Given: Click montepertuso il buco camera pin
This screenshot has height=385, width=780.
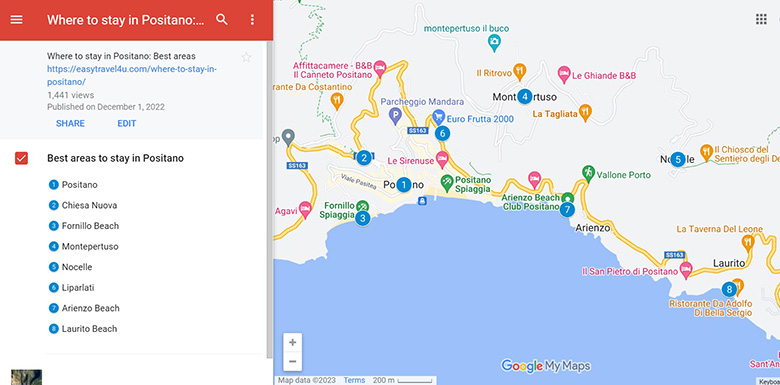Looking at the screenshot, I should [x=493, y=44].
